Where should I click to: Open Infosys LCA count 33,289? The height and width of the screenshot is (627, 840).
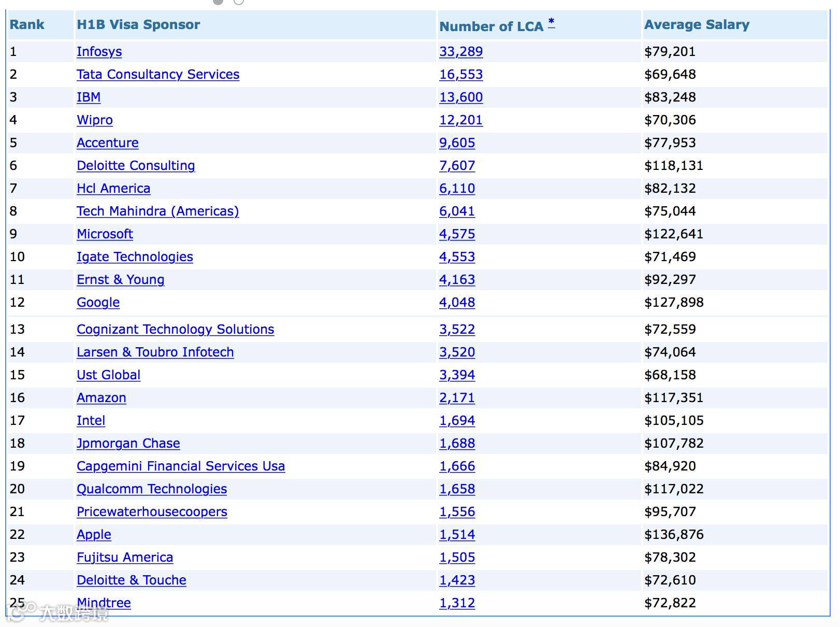point(461,52)
